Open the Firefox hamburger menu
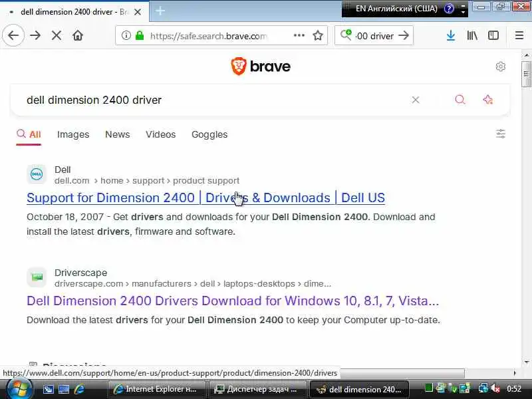This screenshot has height=399, width=532. point(519,35)
